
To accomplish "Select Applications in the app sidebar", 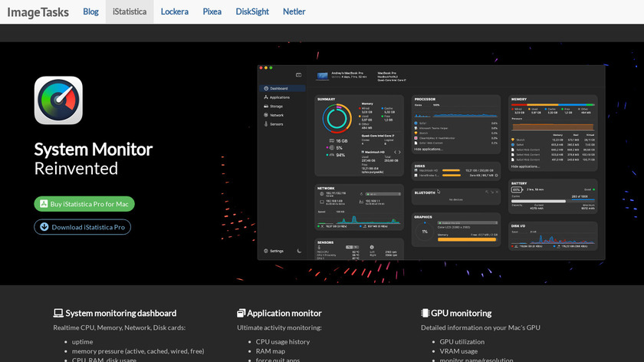I will (278, 97).
